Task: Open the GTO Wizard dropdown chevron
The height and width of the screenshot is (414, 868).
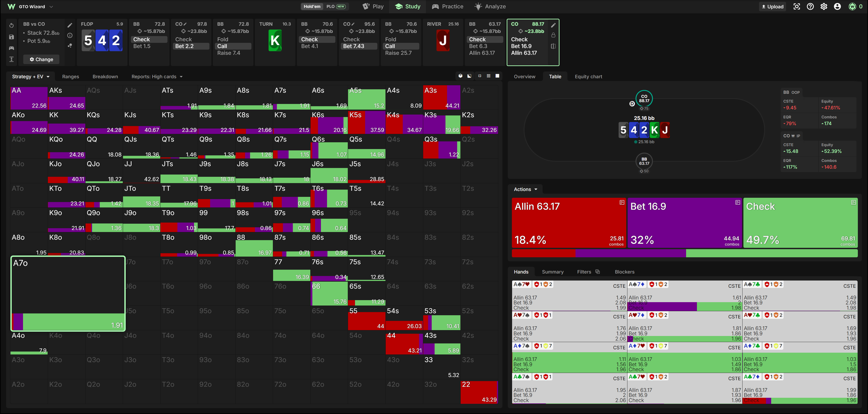Action: [51, 6]
